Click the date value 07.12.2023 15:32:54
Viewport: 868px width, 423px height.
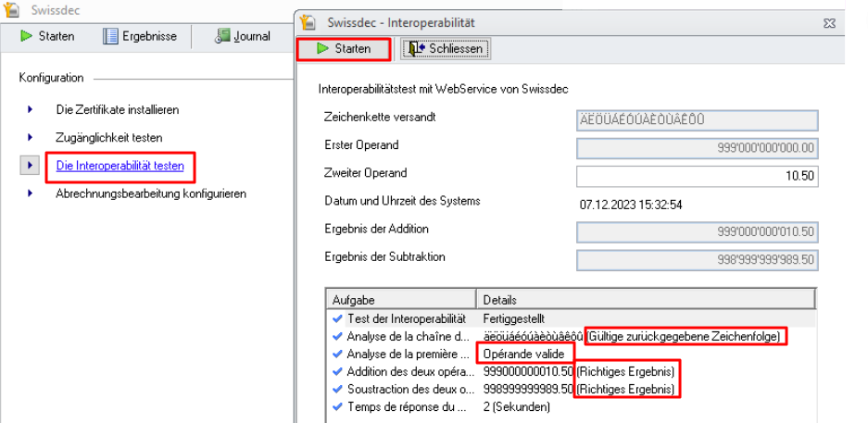(631, 205)
